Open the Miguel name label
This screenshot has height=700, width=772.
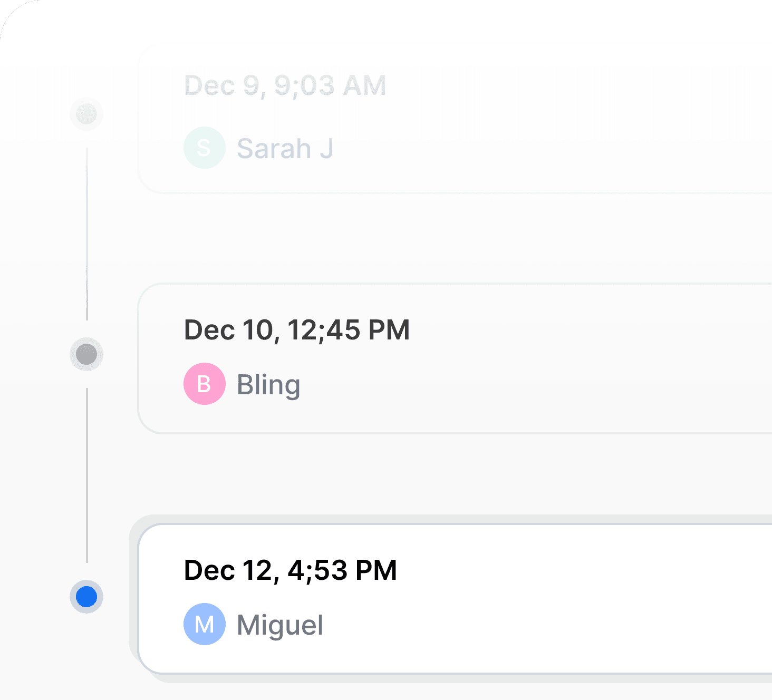coord(280,625)
